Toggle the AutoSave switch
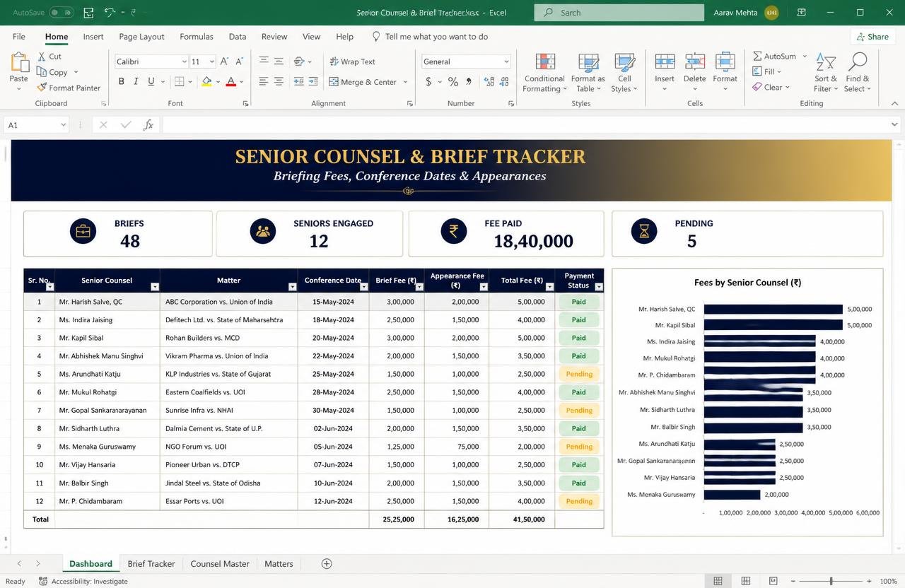This screenshot has width=905, height=588. 62,13
